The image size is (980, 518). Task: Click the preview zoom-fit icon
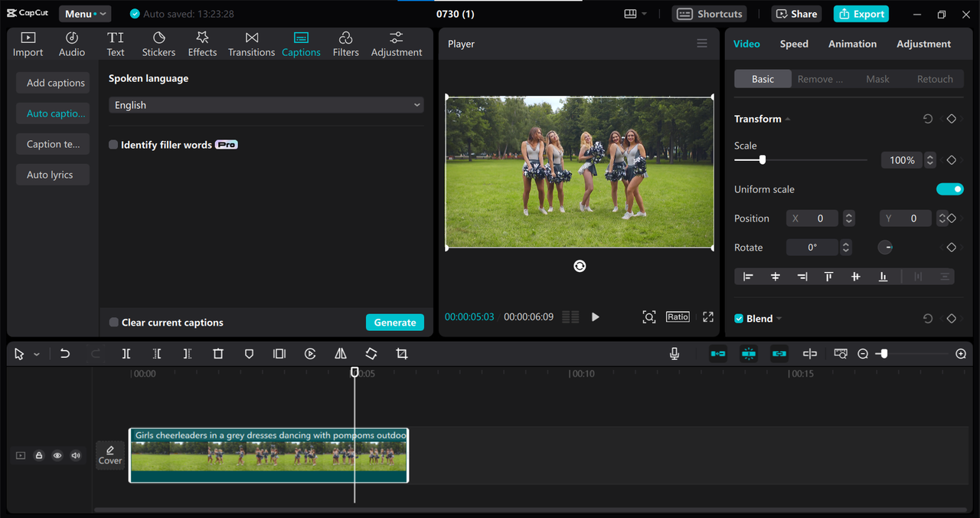[x=649, y=317]
